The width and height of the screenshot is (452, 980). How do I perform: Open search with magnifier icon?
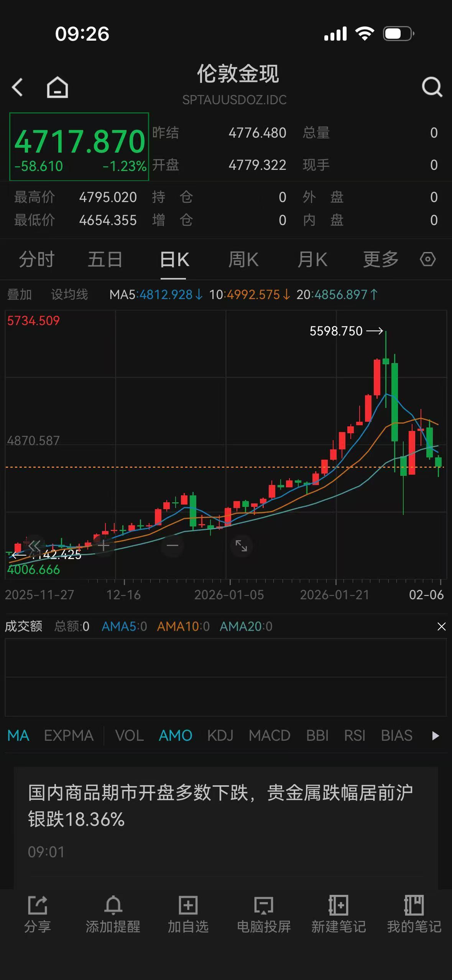pos(432,87)
